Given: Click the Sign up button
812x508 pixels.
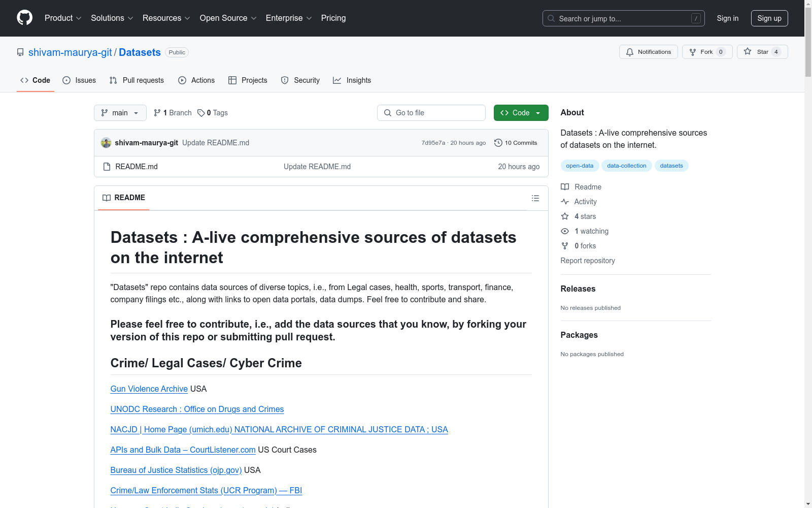Looking at the screenshot, I should [x=769, y=18].
